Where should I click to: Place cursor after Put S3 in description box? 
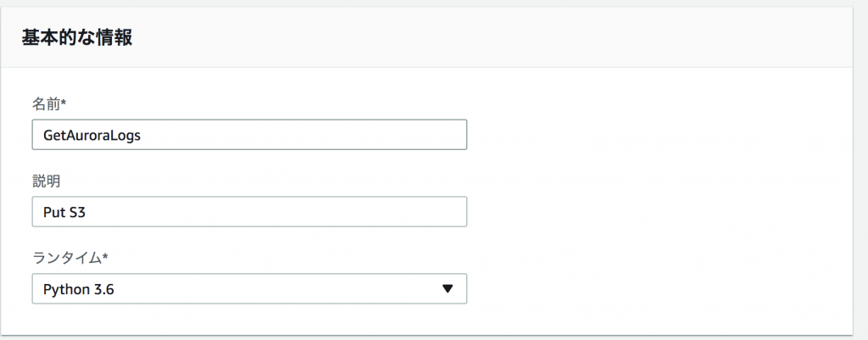87,212
